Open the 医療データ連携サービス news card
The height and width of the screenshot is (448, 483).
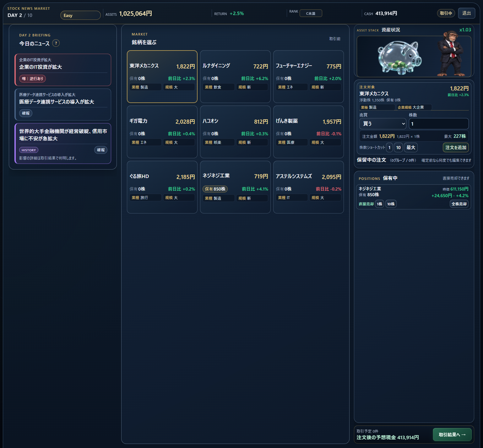pos(63,105)
